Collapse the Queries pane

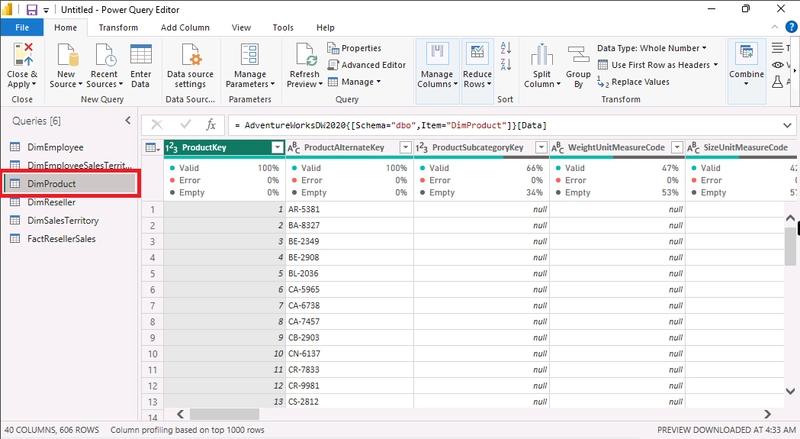128,120
